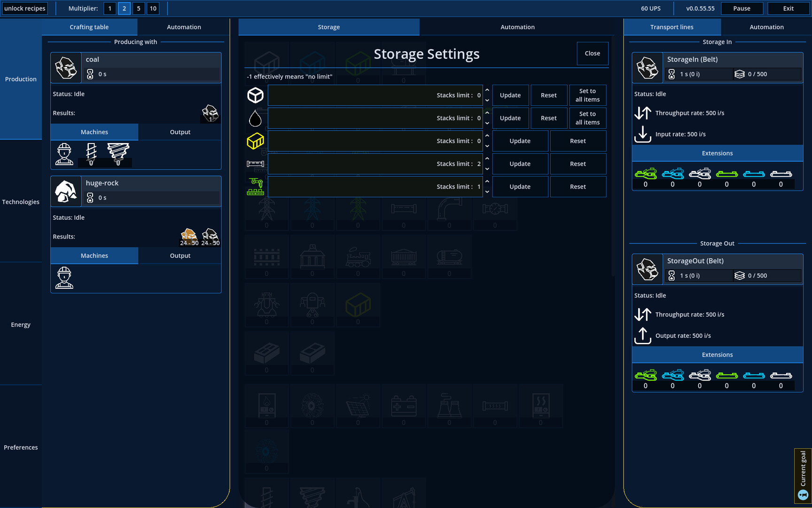Select the coal recipe icon under Producing with
The height and width of the screenshot is (508, 812).
(x=66, y=67)
